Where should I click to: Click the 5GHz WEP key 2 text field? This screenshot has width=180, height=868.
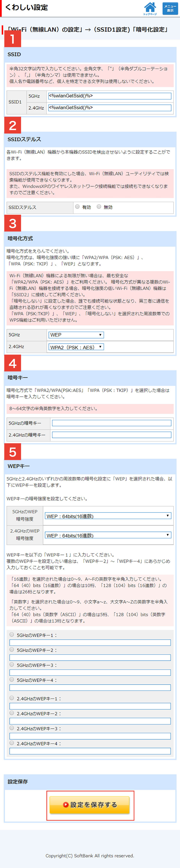click(x=90, y=657)
